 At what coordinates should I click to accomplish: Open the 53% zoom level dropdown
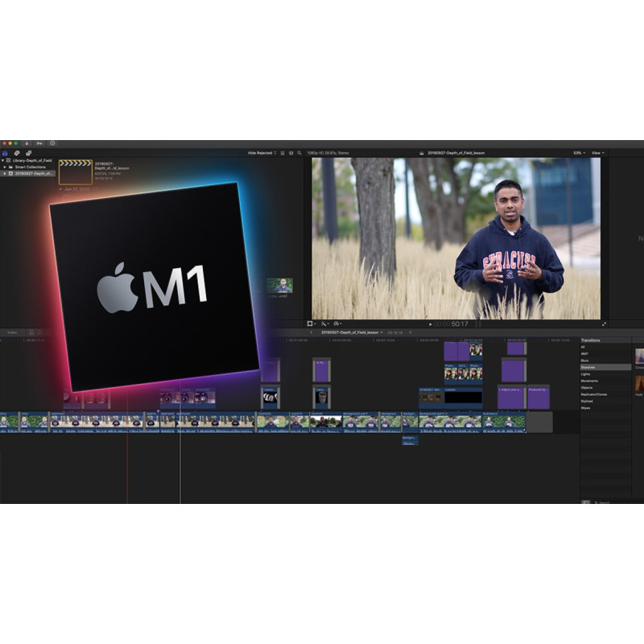point(578,153)
